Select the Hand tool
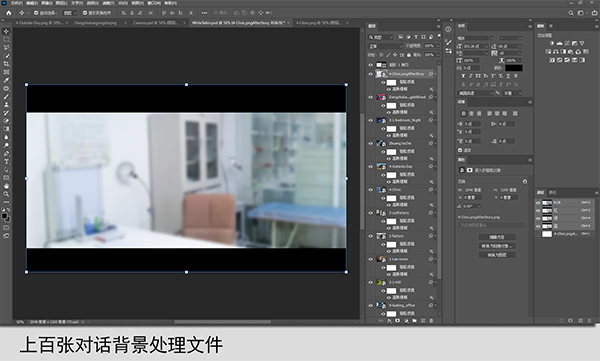 click(x=6, y=186)
